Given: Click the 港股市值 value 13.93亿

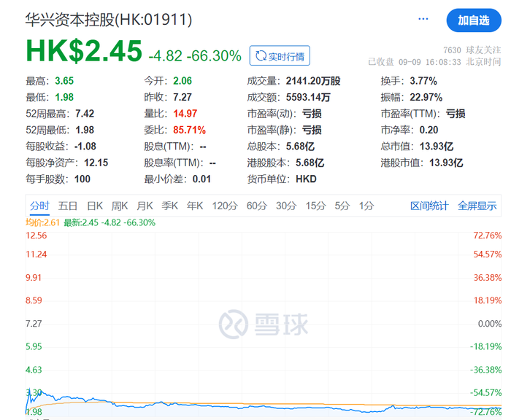Looking at the screenshot, I should tap(446, 163).
